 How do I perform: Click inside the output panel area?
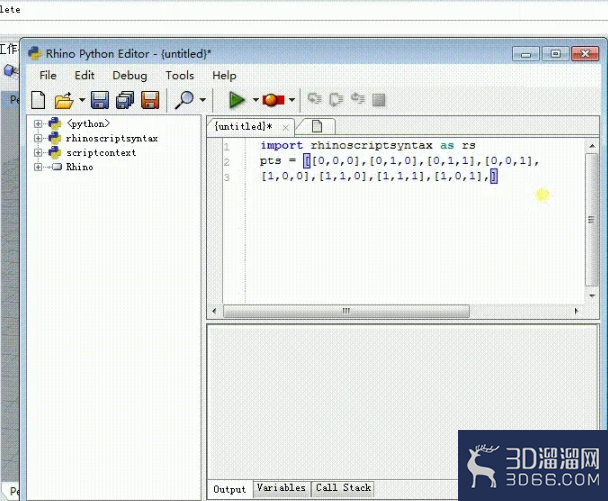click(402, 401)
